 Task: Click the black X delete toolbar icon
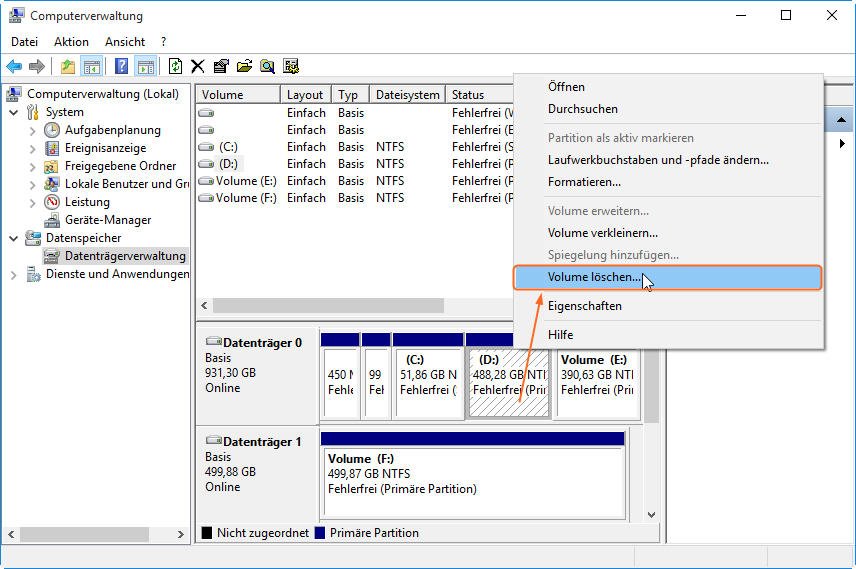tap(198, 67)
